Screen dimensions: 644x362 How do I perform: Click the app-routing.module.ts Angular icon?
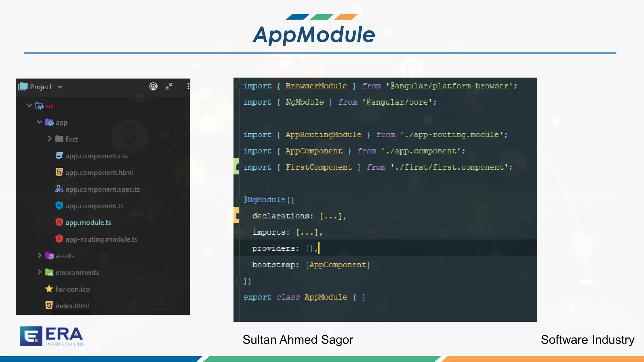(x=59, y=239)
